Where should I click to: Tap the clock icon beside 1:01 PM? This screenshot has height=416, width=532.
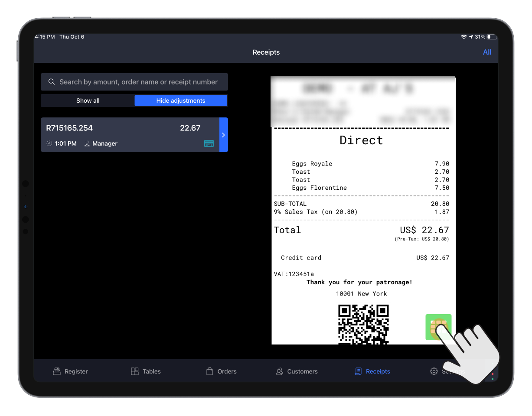[x=49, y=143]
